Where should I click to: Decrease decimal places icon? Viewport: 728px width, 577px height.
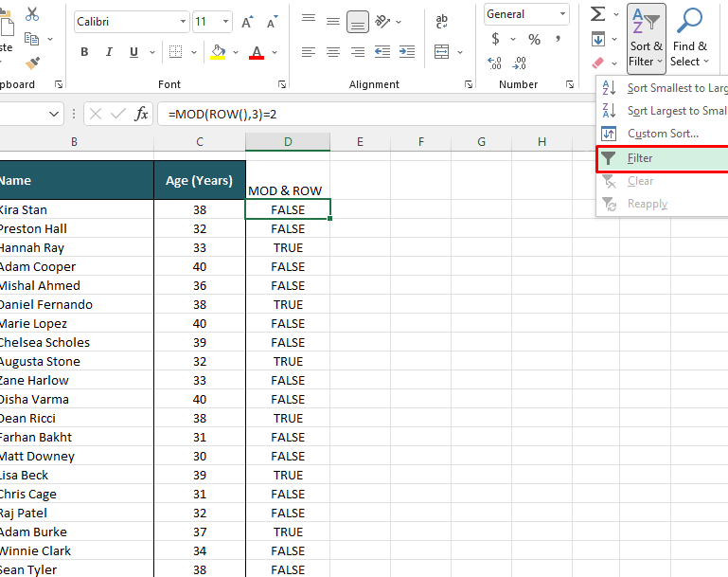pos(519,63)
